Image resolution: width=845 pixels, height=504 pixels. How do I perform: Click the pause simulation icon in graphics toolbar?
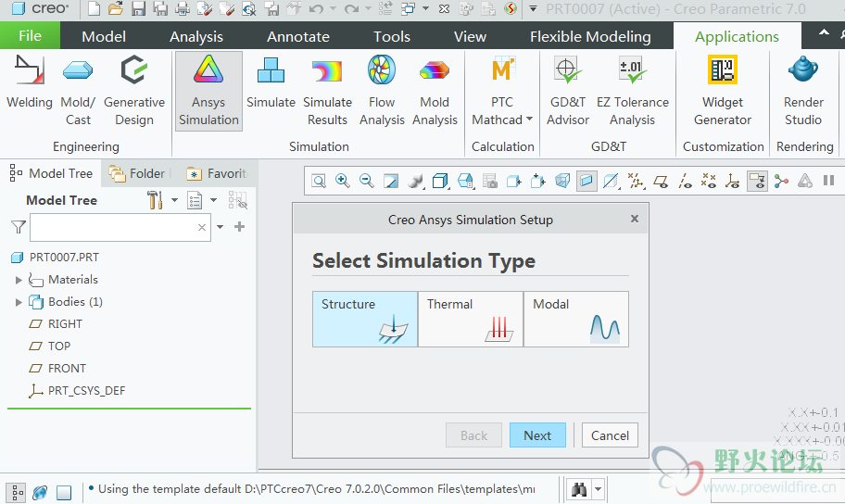point(829,181)
